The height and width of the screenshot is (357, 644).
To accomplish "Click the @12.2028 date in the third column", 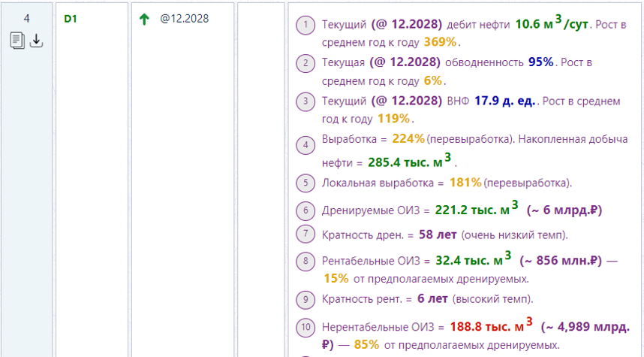I will [185, 19].
